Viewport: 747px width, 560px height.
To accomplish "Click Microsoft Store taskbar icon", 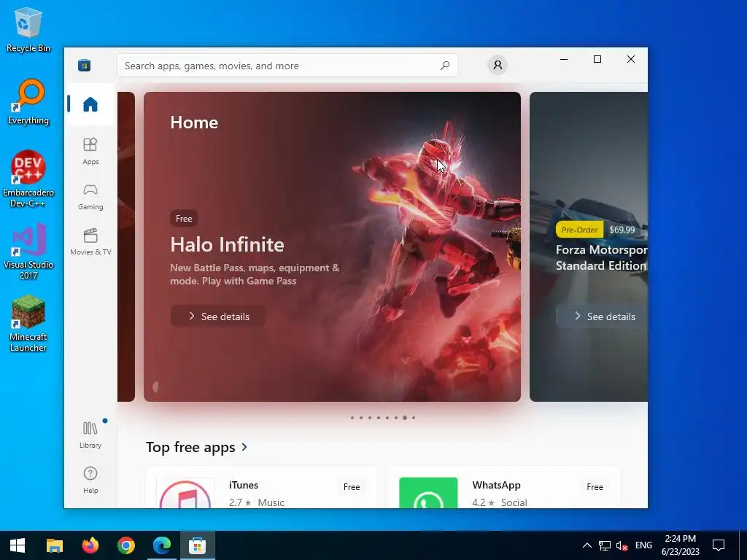I will point(197,545).
